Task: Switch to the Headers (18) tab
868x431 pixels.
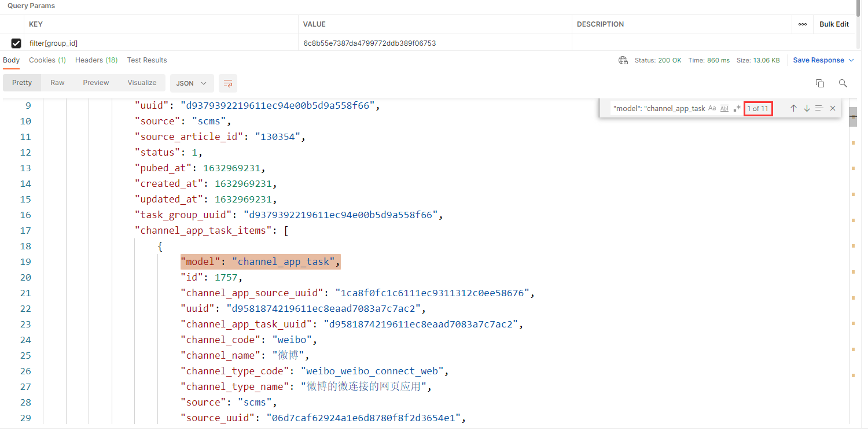Action: coord(96,60)
